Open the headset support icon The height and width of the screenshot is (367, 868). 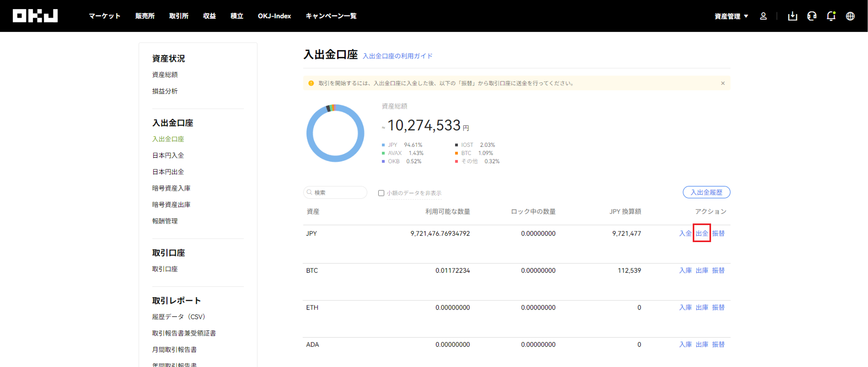point(812,16)
